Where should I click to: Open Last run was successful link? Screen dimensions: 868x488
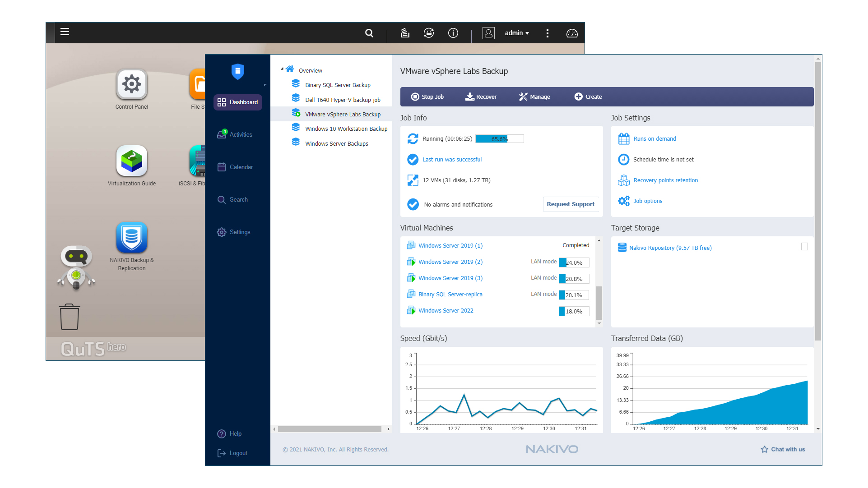point(452,160)
